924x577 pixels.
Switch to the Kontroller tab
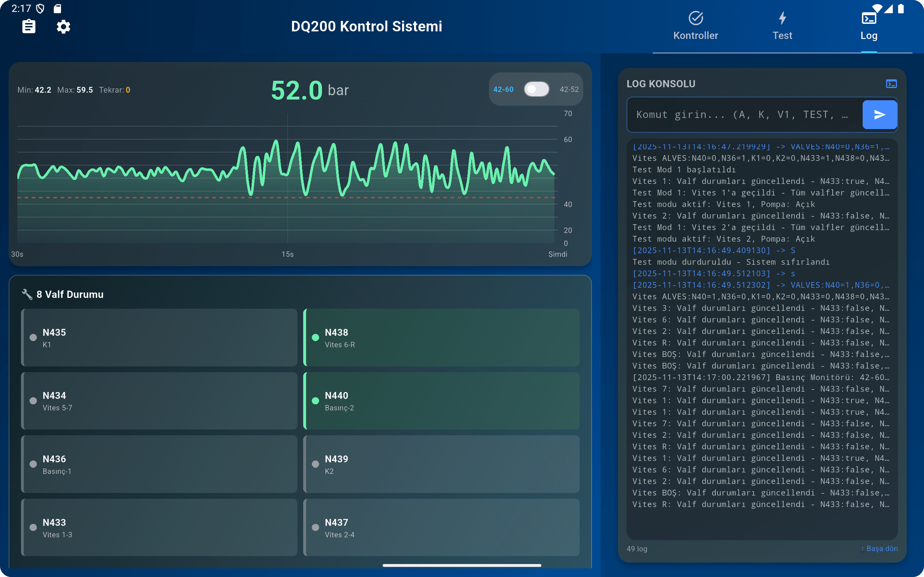(695, 35)
